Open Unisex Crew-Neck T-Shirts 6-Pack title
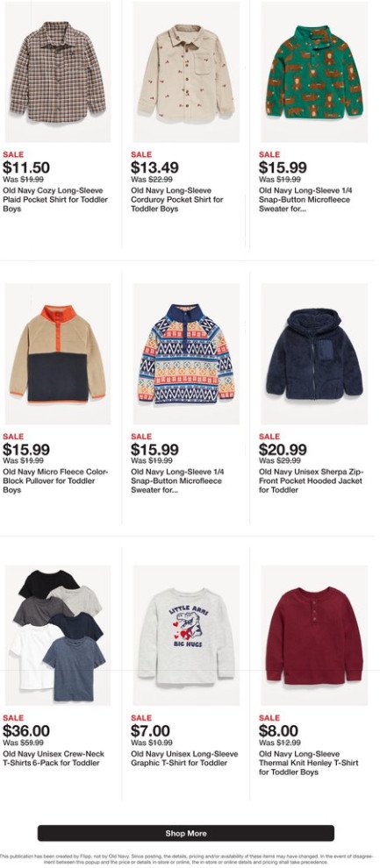 point(54,758)
